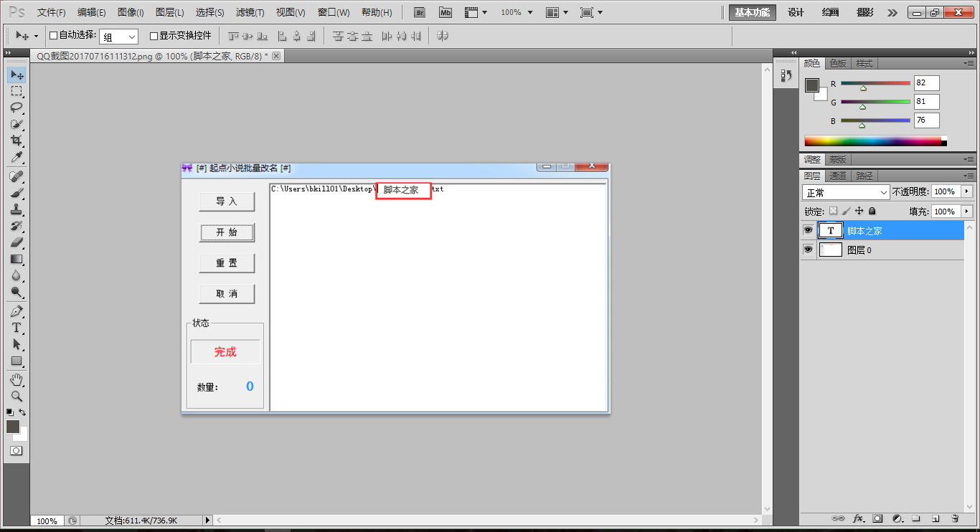
Task: Open the blend mode 正常 dropdown
Action: pos(846,192)
